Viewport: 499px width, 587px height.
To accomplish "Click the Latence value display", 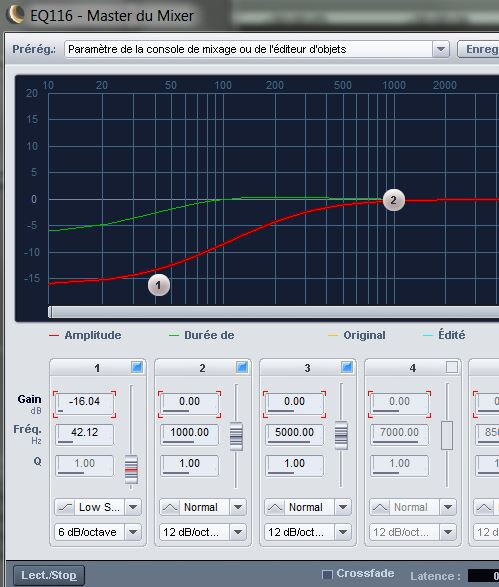I will coord(483,576).
